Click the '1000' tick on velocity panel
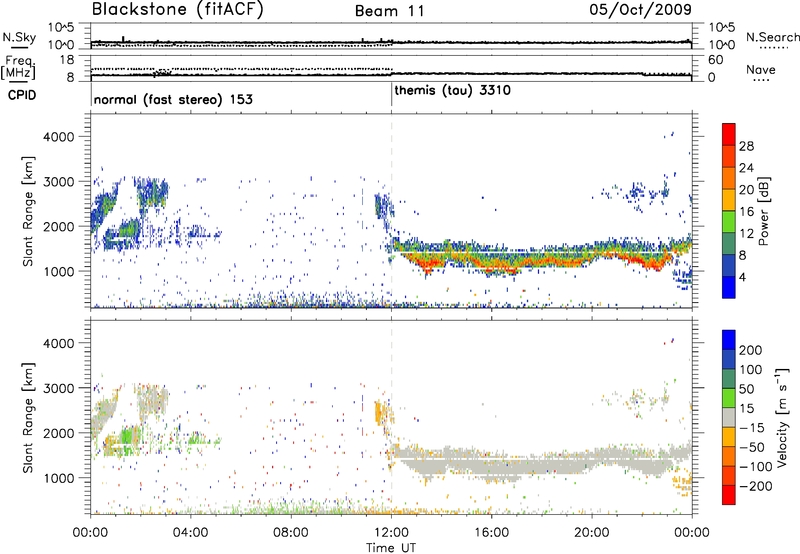The height and width of the screenshot is (554, 800). (x=59, y=478)
